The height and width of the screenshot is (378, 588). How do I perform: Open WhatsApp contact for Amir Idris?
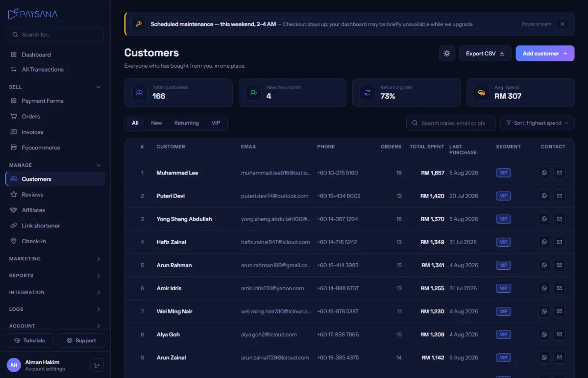pos(544,288)
